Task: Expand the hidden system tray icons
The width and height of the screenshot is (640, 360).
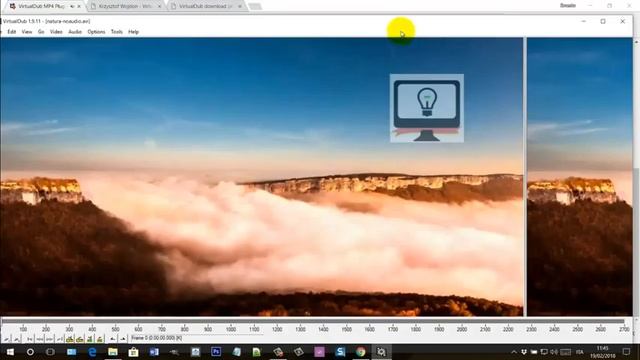Action: 514,352
